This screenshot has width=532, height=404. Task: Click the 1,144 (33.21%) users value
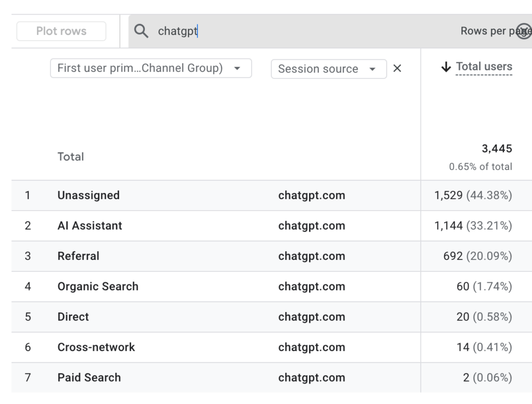473,226
